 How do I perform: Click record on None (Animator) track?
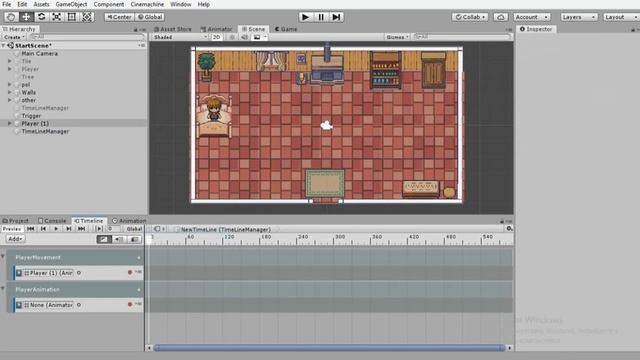tap(130, 304)
